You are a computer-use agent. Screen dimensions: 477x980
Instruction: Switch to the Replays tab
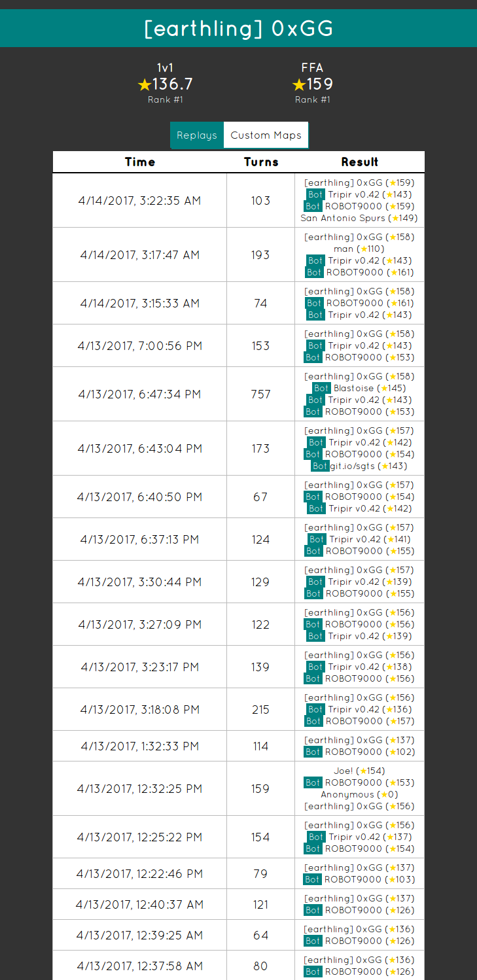click(x=197, y=135)
